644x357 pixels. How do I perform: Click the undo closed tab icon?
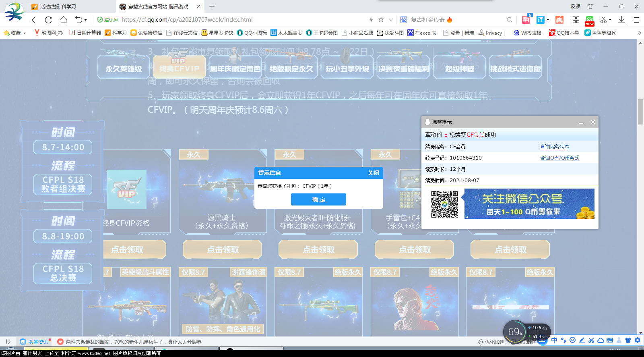78,20
